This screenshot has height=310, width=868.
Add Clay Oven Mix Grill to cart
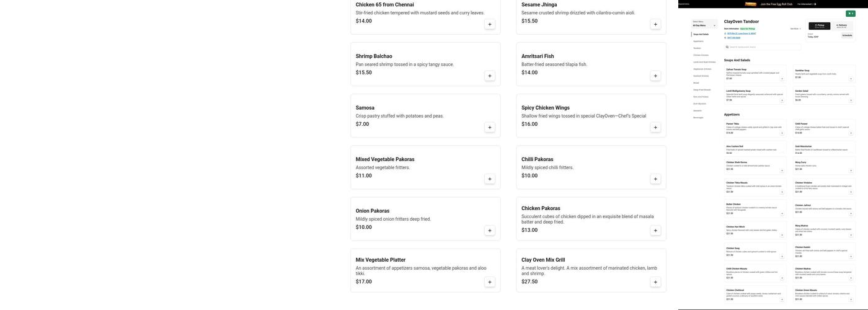click(655, 282)
